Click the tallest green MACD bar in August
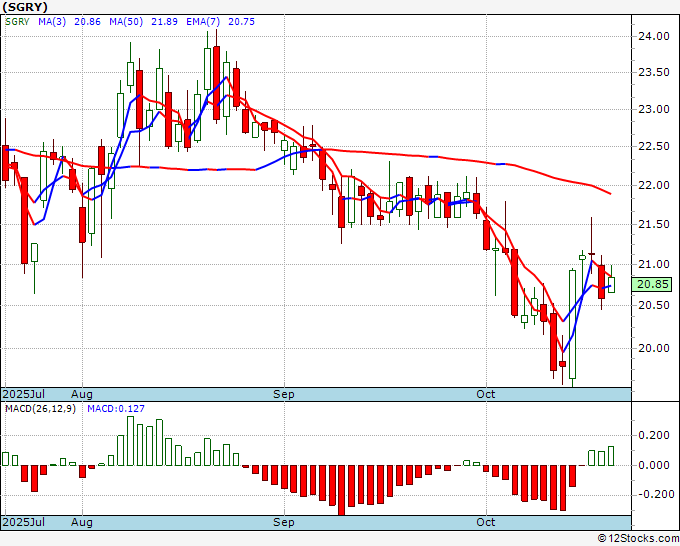This screenshot has height=546, width=680. 130,441
